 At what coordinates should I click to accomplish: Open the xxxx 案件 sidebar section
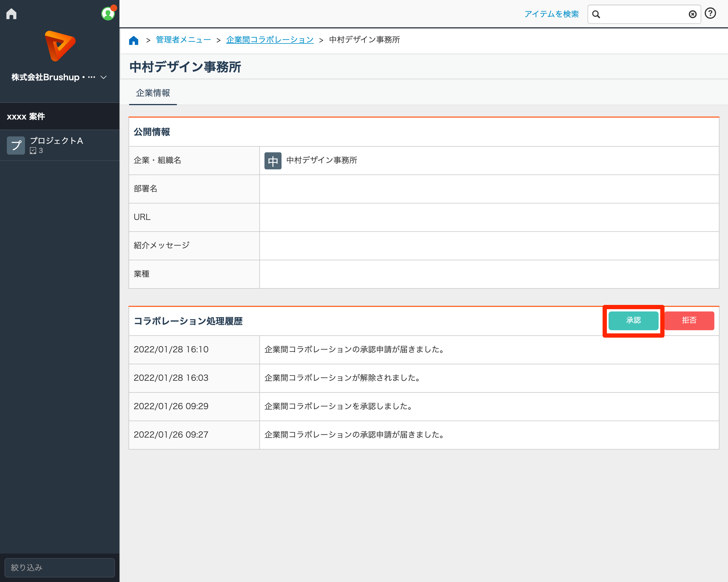click(x=26, y=117)
